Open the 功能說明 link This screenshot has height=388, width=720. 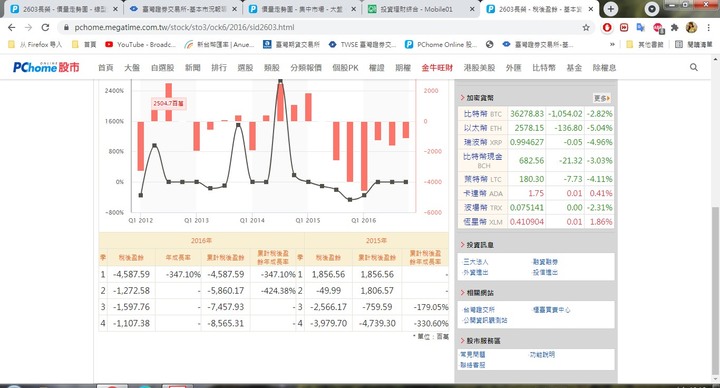[542, 354]
